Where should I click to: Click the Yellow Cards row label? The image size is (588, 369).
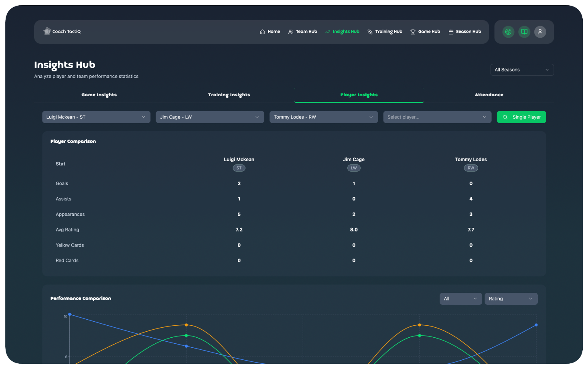(70, 245)
